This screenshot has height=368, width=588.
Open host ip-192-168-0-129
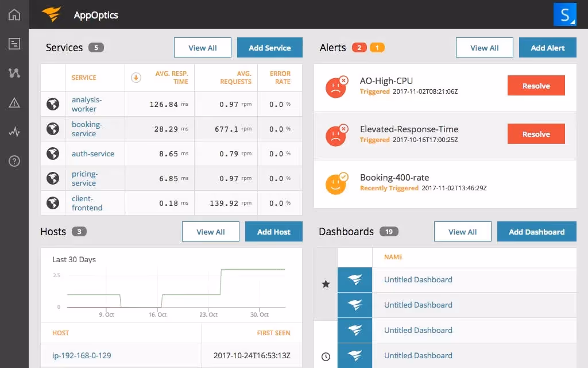click(82, 355)
